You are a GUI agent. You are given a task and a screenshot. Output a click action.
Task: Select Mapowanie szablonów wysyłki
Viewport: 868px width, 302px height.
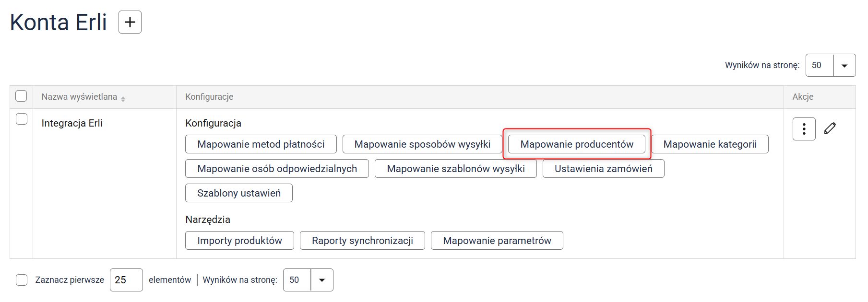[455, 169]
